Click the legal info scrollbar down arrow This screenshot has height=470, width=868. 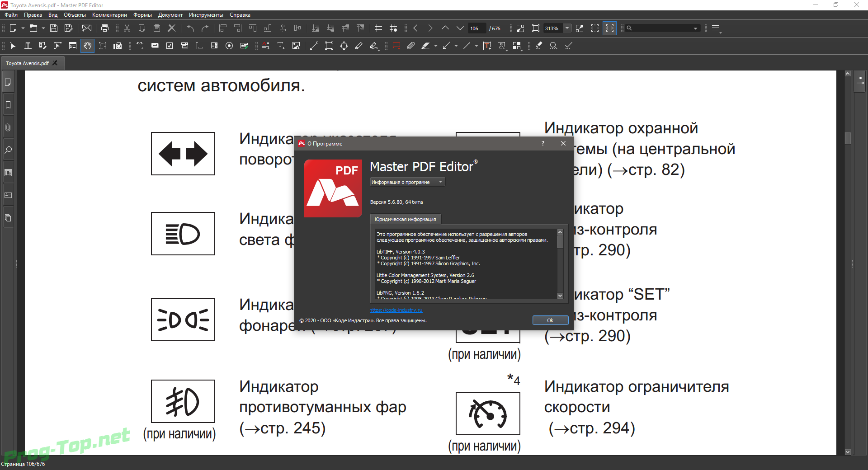click(x=560, y=296)
